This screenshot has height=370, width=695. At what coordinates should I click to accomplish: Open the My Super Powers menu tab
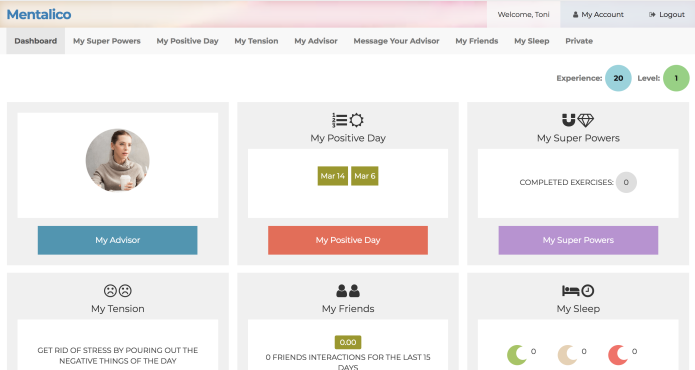(107, 41)
